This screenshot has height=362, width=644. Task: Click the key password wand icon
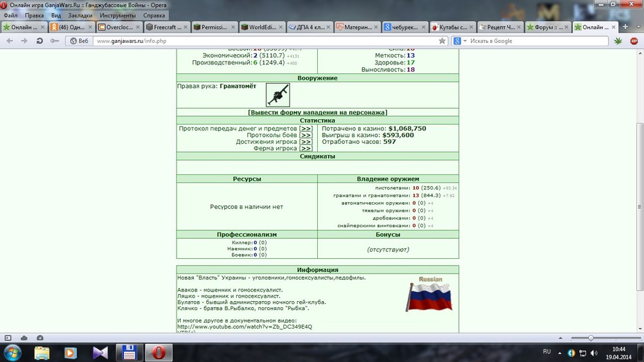54,41
